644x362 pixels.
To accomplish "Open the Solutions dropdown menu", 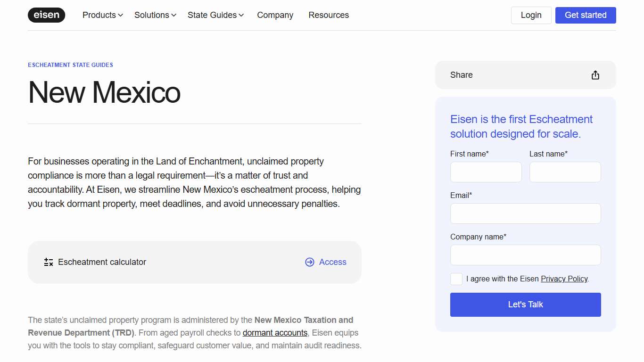I will (x=155, y=15).
